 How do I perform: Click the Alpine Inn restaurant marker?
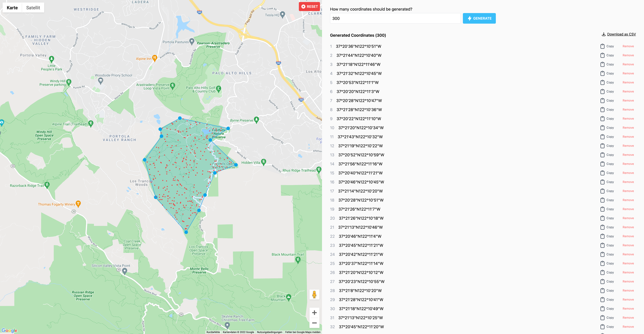point(154,58)
